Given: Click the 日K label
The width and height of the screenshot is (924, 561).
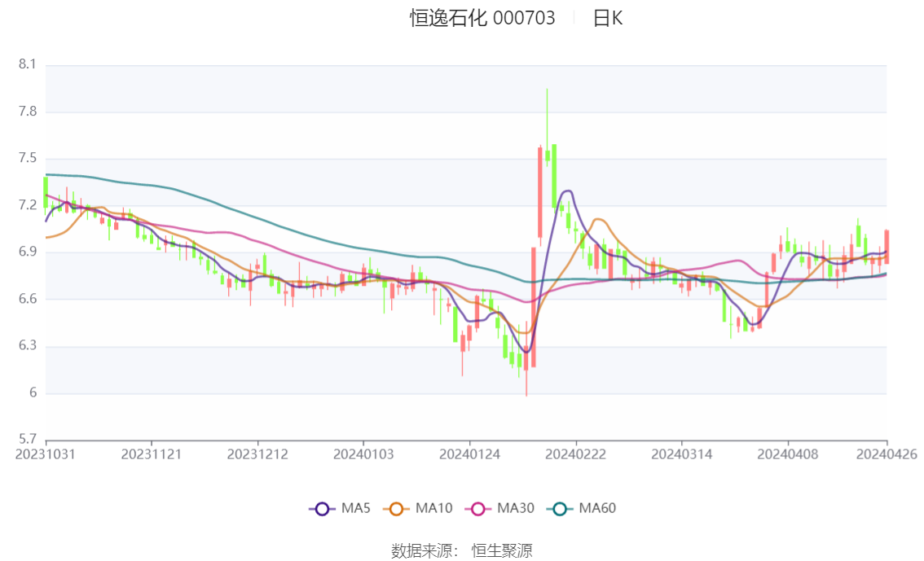Looking at the screenshot, I should coord(608,18).
